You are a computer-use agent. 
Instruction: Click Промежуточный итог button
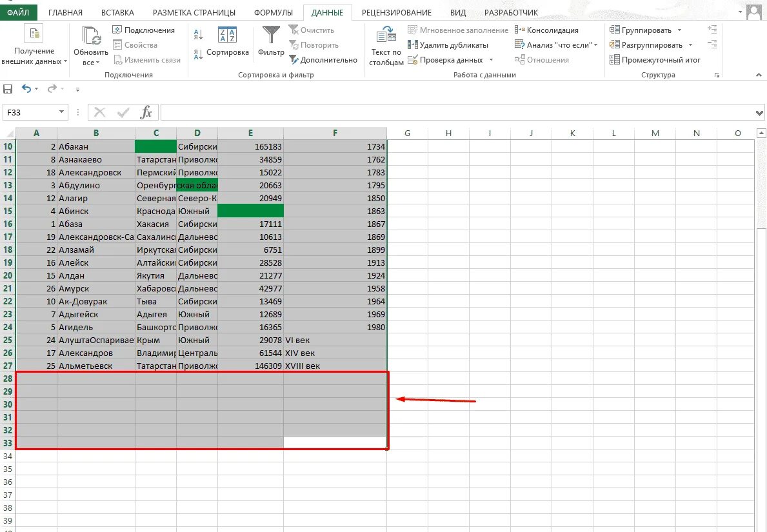pos(655,60)
